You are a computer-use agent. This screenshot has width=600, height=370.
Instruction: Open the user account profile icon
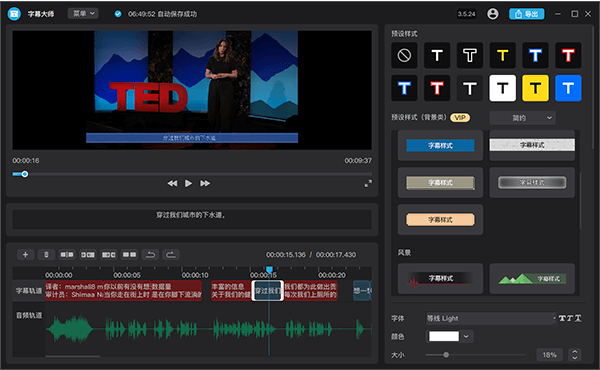point(493,14)
